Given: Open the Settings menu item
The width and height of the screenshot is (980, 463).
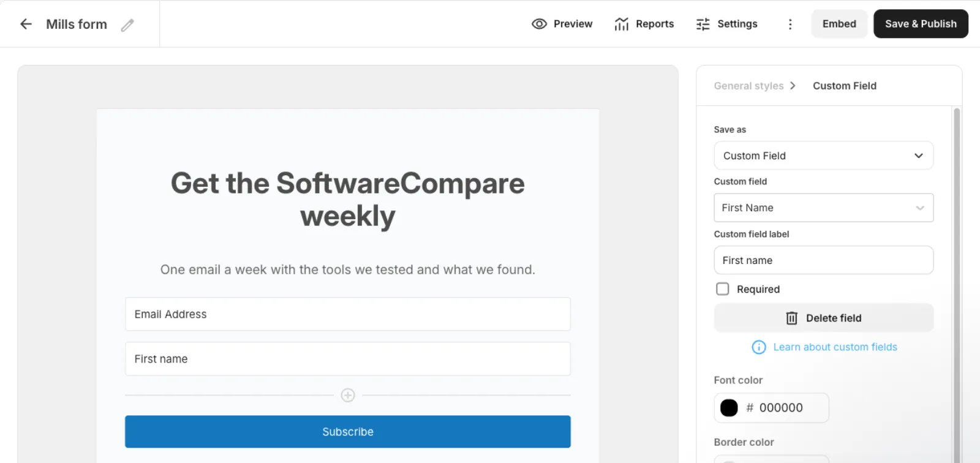Looking at the screenshot, I should (x=726, y=24).
